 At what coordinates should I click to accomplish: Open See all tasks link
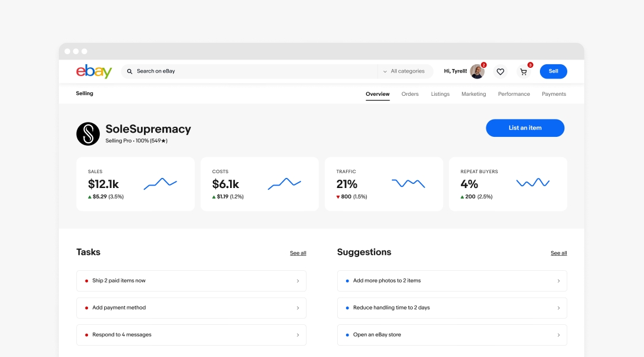click(298, 253)
